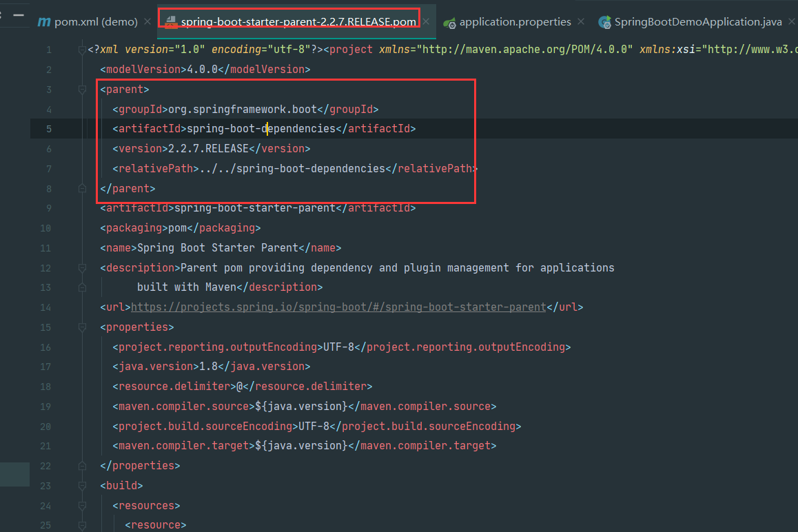Click the relativePath value ../../spring-boot-dependencies
The image size is (798, 532).
pyautogui.click(x=293, y=169)
